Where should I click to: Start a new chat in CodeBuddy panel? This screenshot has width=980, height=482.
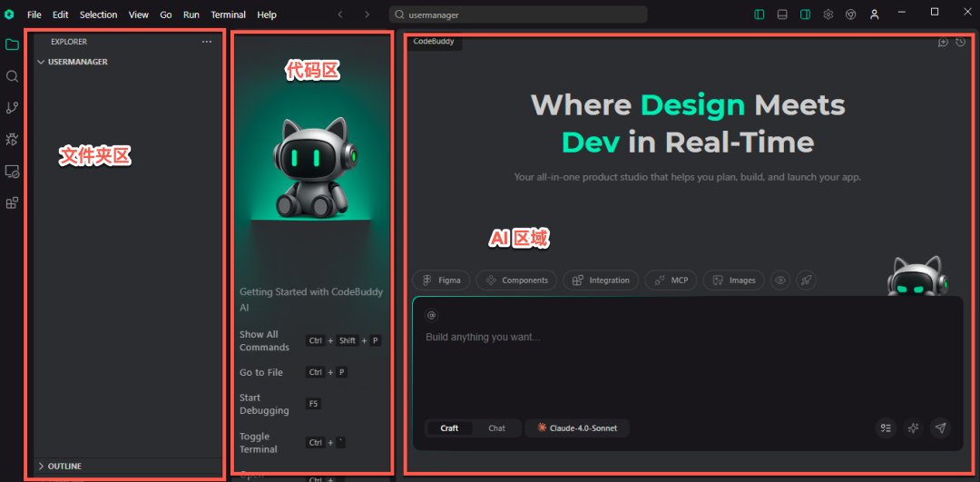943,42
